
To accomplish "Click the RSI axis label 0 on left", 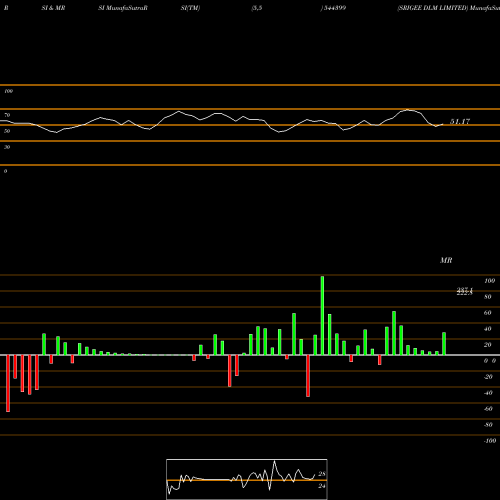I will (x=5, y=171).
